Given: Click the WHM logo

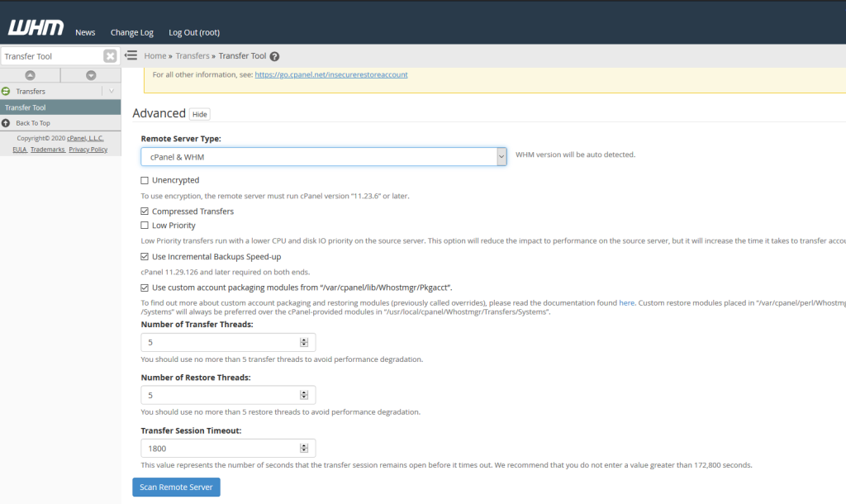Looking at the screenshot, I should point(36,28).
